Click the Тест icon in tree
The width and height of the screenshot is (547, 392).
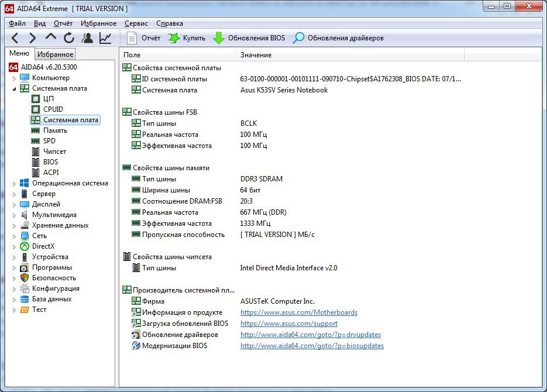click(x=25, y=310)
